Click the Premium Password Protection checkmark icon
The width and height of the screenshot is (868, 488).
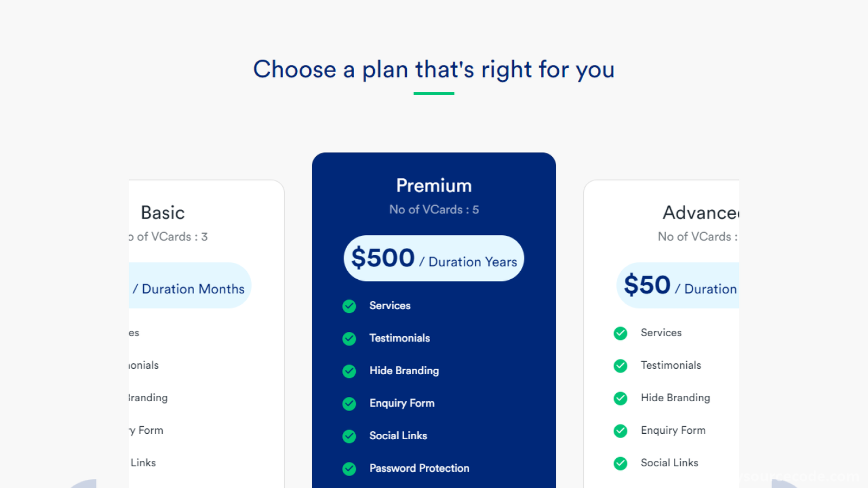pyautogui.click(x=349, y=469)
